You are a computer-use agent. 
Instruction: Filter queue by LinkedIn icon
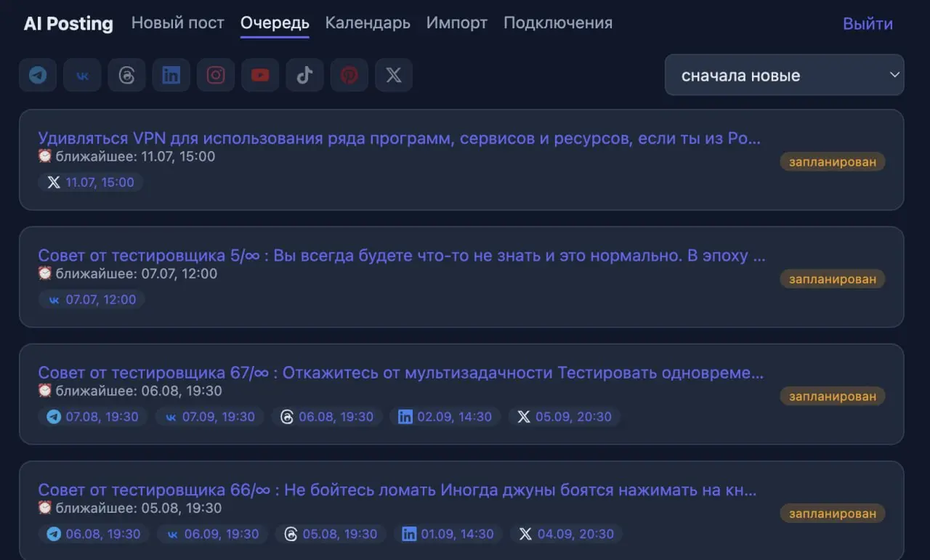coord(171,76)
